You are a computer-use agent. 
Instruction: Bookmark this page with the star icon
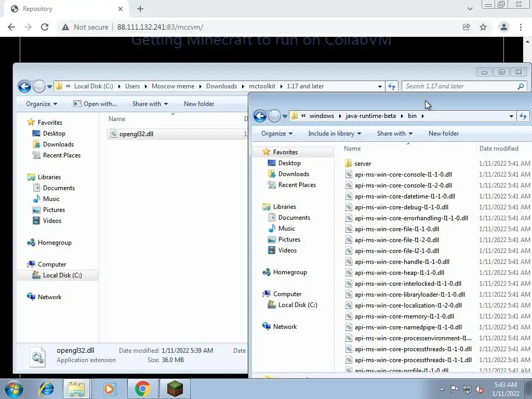(483, 27)
